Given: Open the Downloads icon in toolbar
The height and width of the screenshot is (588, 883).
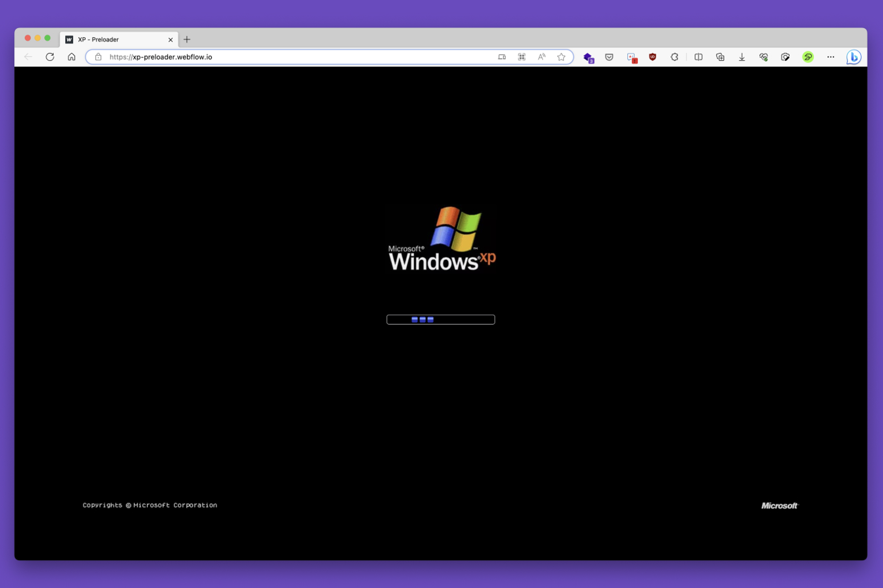Looking at the screenshot, I should click(x=742, y=57).
